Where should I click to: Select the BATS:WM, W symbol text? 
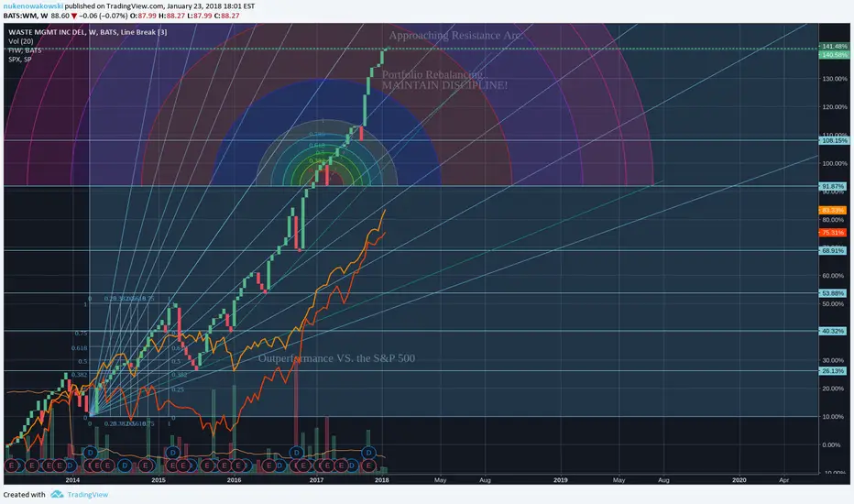(x=26, y=16)
